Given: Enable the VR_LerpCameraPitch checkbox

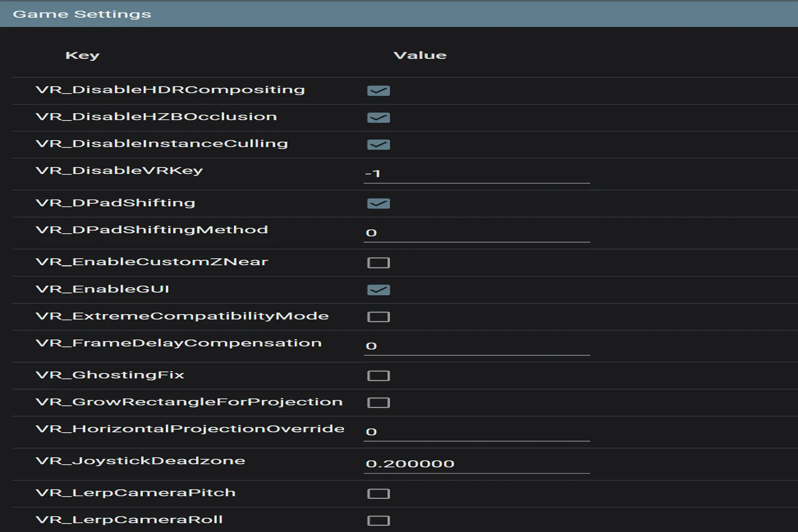Looking at the screenshot, I should coord(378,494).
